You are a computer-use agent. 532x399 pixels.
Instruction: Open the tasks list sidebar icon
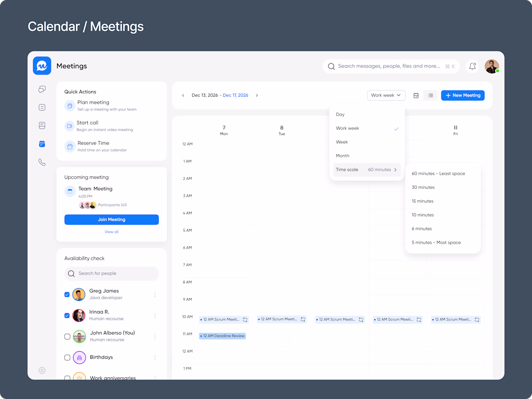42,107
